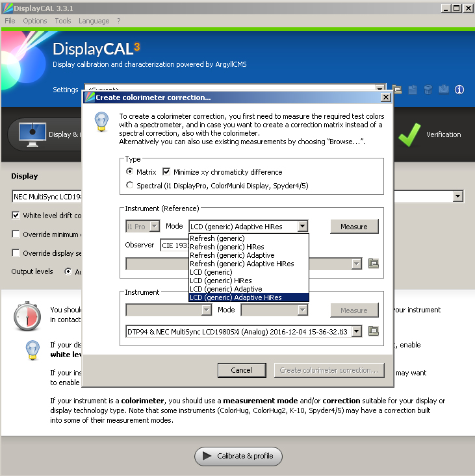Click Calibrate & profile button
Screen dimensions: 475x476
[238, 456]
